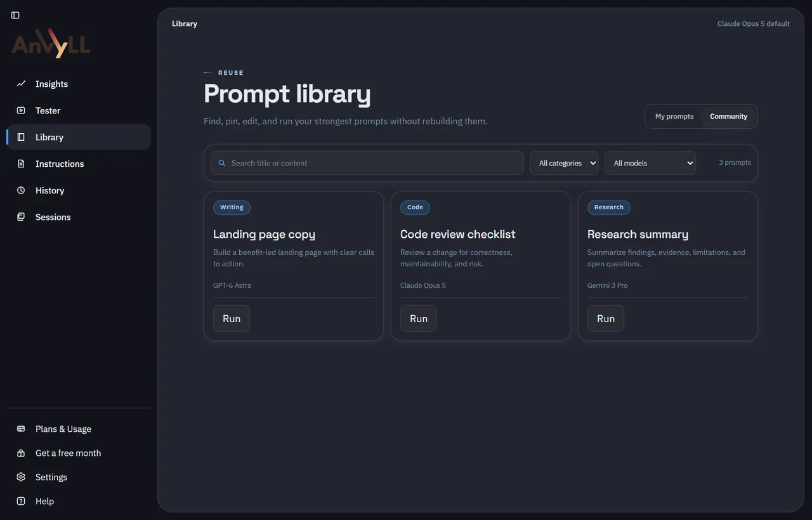This screenshot has width=812, height=520.
Task: Click the Tester play icon
Action: [x=21, y=110]
